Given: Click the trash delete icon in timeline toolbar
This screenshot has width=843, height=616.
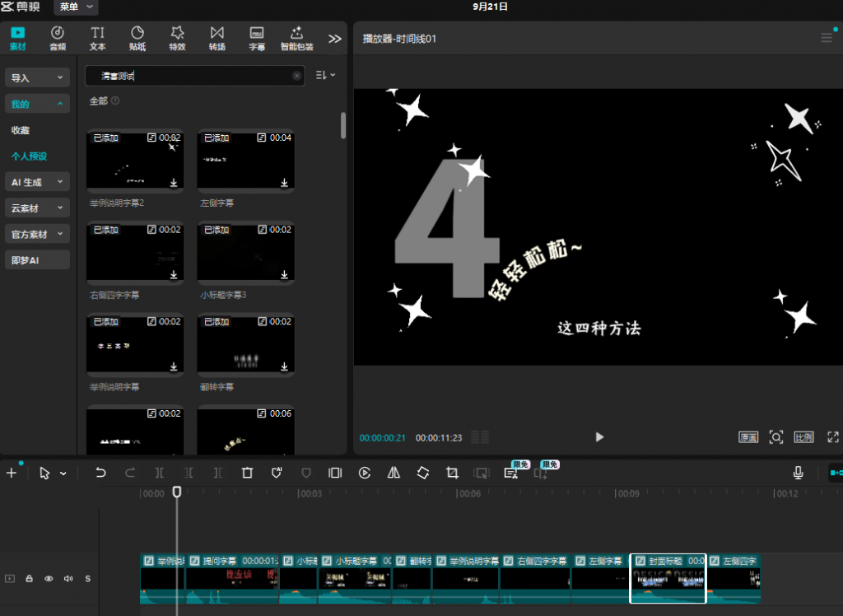Looking at the screenshot, I should pyautogui.click(x=247, y=473).
